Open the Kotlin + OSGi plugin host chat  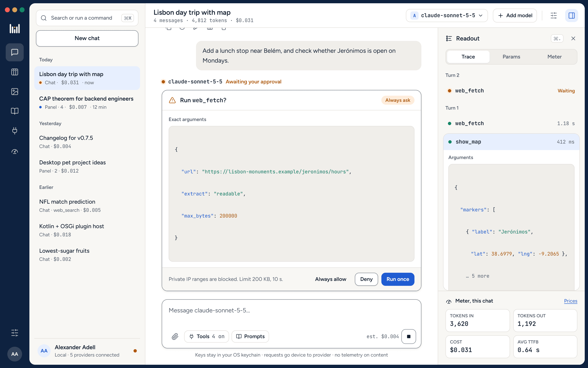tap(87, 230)
